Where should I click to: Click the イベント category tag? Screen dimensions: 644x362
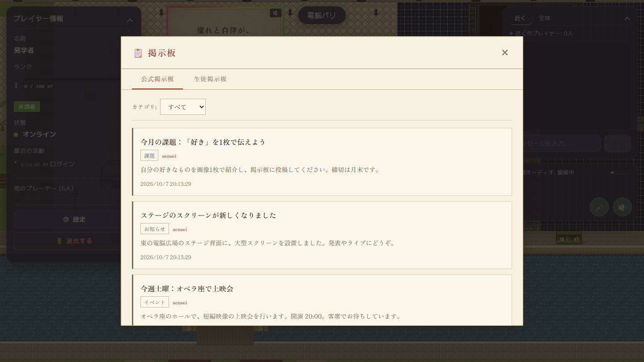[155, 302]
